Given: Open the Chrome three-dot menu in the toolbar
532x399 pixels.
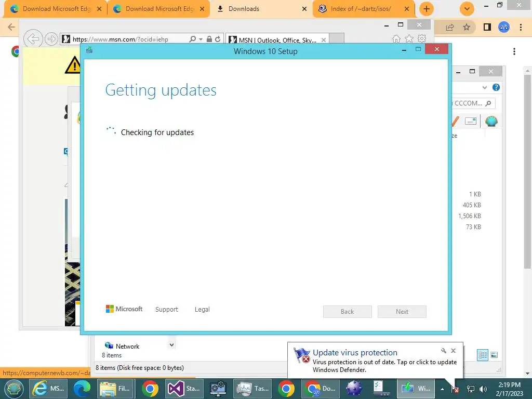Looking at the screenshot, I should tap(521, 27).
